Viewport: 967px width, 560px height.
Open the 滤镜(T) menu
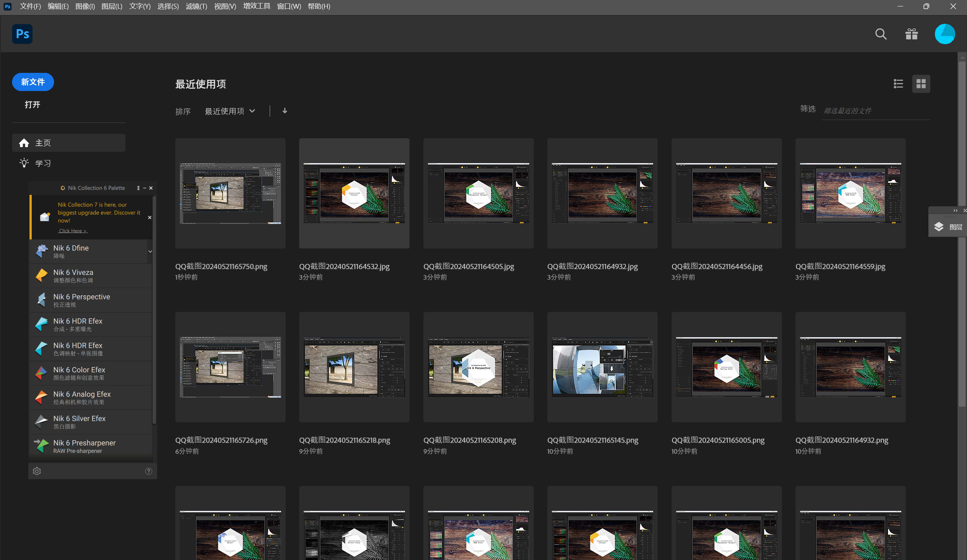(196, 6)
